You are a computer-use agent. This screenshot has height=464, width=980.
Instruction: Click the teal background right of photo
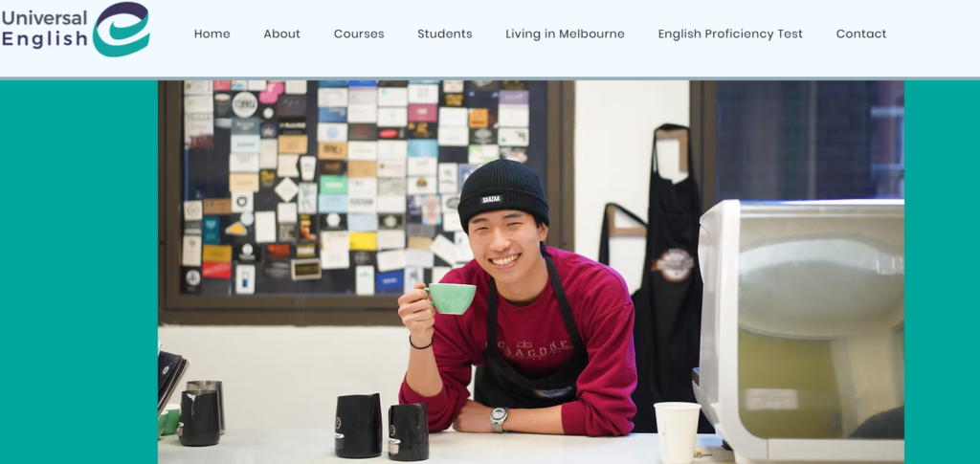pos(942,272)
